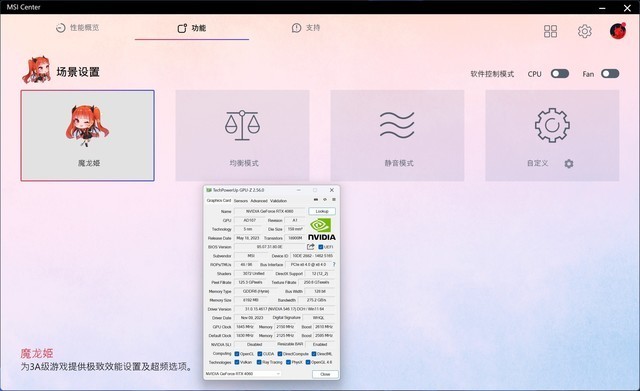Minimize the MSI Center window
Image resolution: width=640 pixels, height=391 pixels.
pos(602,7)
